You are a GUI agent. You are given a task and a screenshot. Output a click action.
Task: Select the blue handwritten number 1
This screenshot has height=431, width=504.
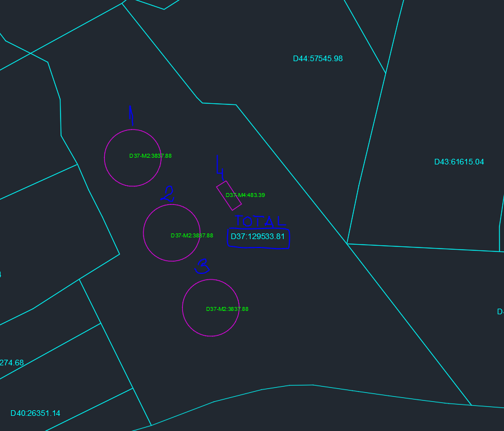tap(131, 115)
